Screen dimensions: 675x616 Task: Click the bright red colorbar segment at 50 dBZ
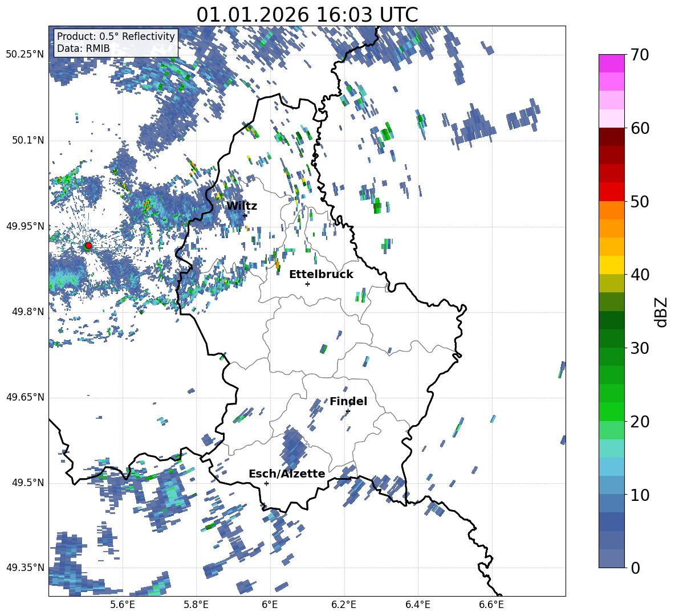click(611, 192)
